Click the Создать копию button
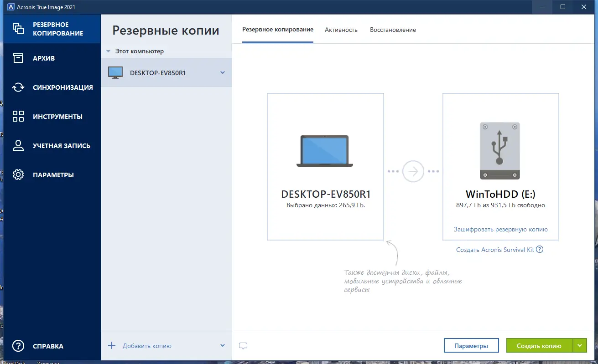Image resolution: width=598 pixels, height=364 pixels. (x=540, y=345)
